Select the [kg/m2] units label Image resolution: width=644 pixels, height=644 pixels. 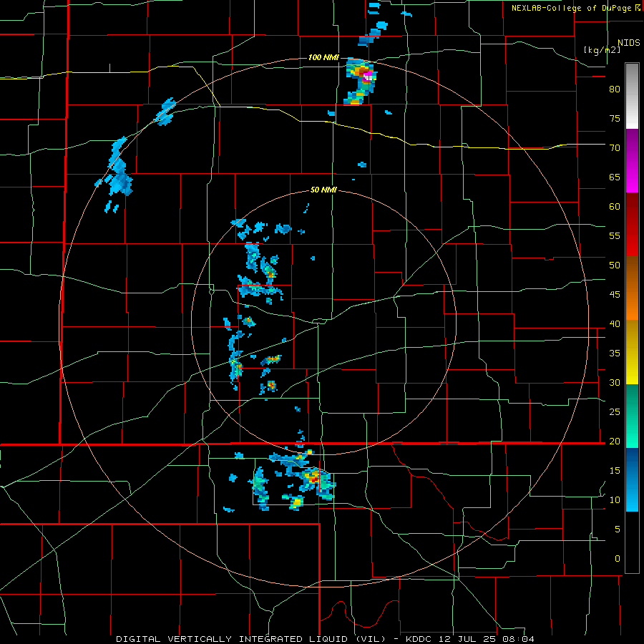point(602,50)
